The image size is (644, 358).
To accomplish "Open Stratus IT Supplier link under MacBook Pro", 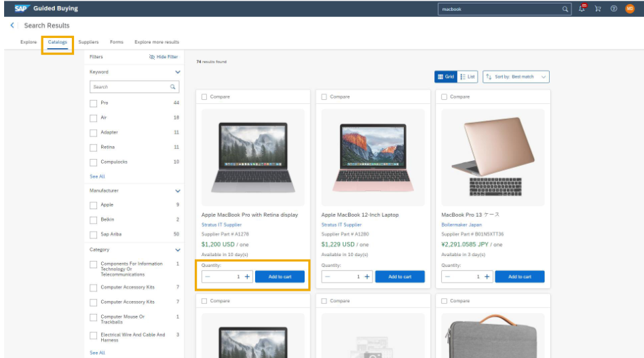I will coord(221,225).
